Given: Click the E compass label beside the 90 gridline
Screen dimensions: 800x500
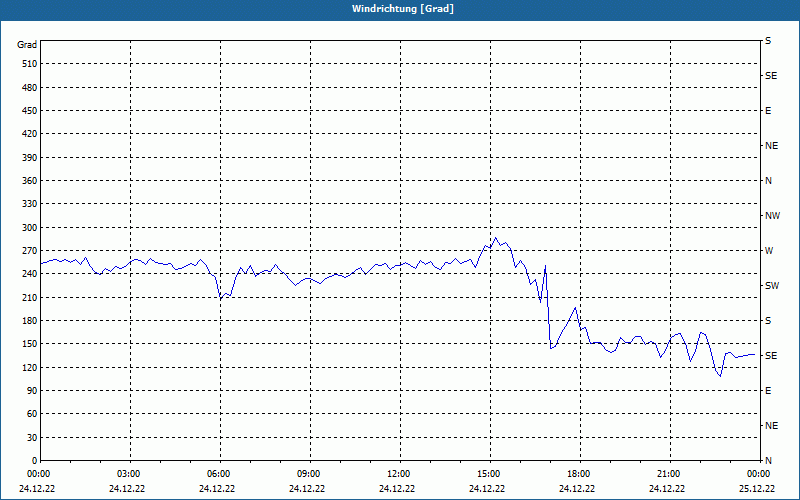Looking at the screenshot, I should point(768,391).
